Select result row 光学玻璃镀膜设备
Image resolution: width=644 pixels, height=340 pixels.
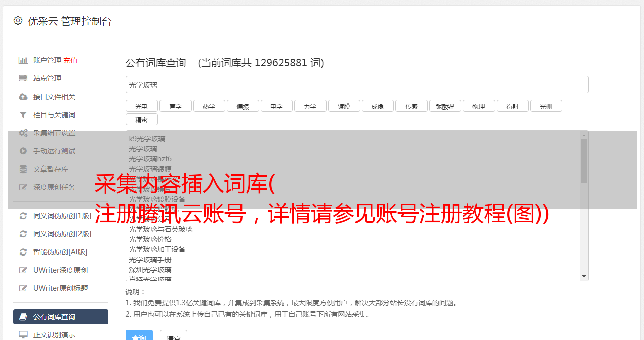pos(157,199)
